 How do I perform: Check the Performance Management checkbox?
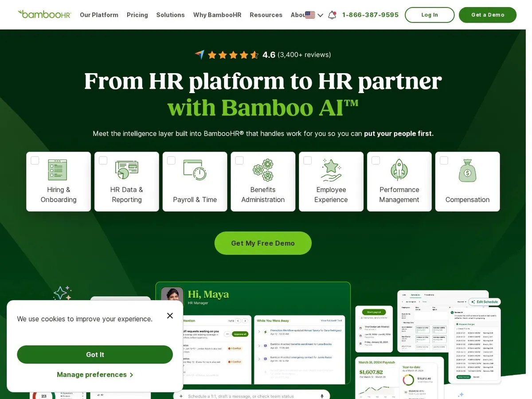click(x=376, y=160)
